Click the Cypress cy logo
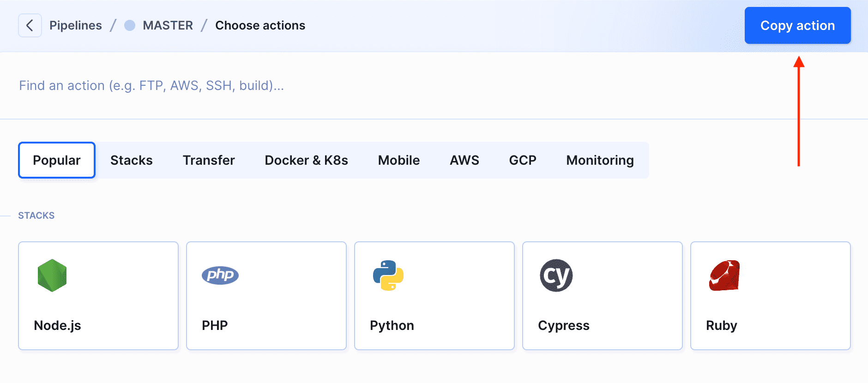The image size is (868, 383). point(556,275)
